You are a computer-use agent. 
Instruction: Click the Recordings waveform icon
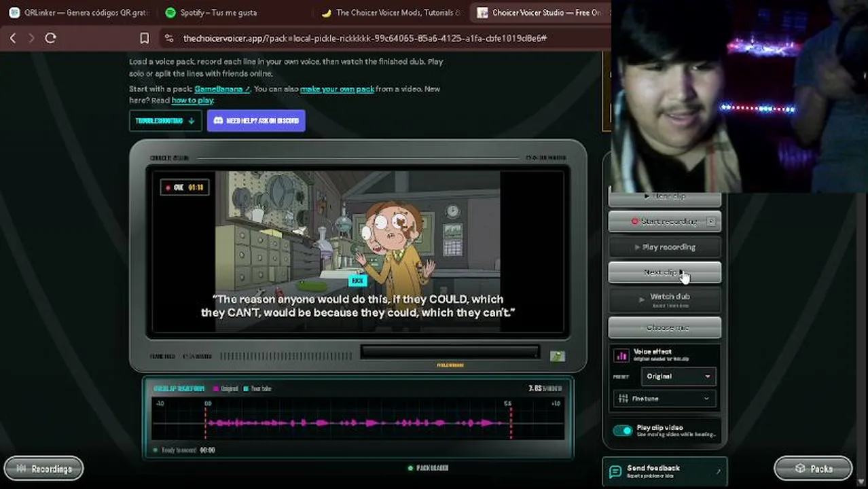click(21, 469)
